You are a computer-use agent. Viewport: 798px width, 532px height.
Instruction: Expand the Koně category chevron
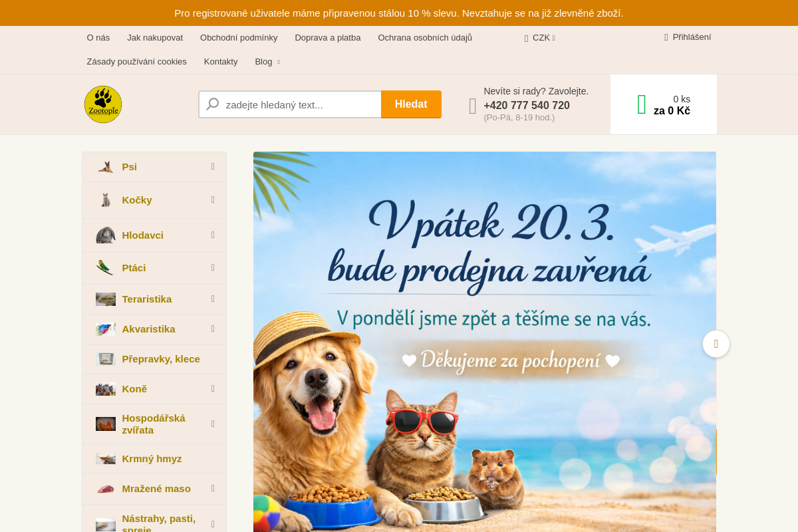point(213,388)
